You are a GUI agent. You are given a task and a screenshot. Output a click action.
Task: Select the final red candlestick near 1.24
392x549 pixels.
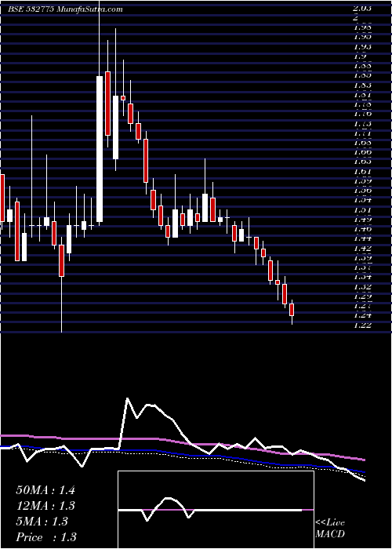(x=292, y=310)
